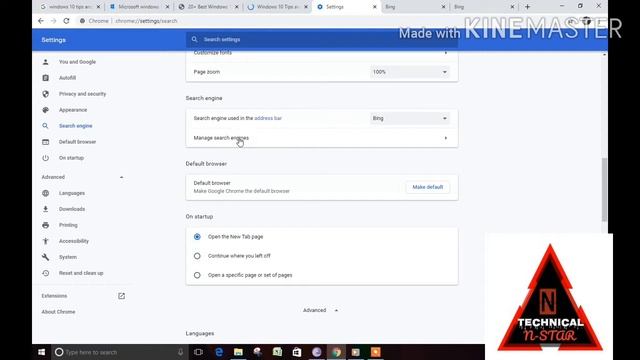This screenshot has height=360, width=640.
Task: Launch Microsoft Edge from the taskbar
Action: click(219, 352)
